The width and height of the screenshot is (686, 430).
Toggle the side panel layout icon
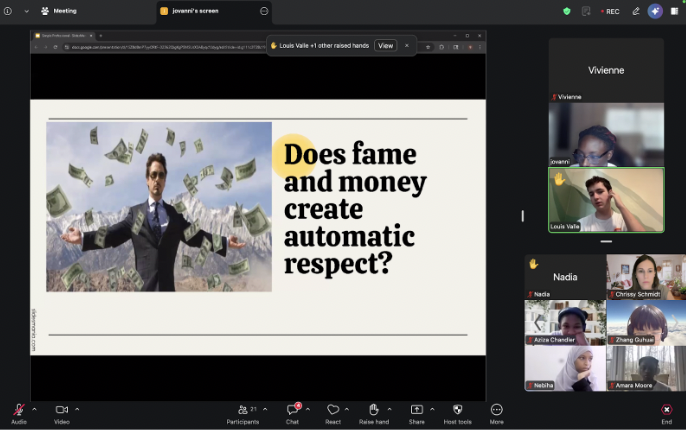point(674,11)
